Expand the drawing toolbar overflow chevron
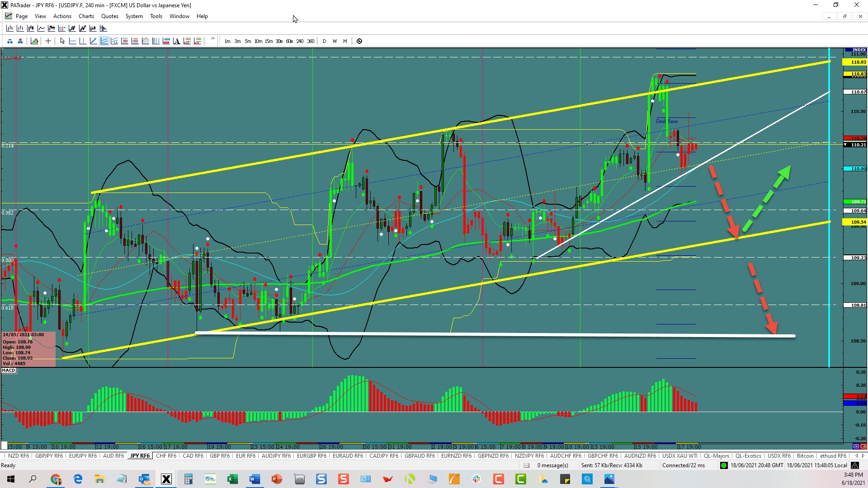The image size is (868, 488). coord(212,39)
